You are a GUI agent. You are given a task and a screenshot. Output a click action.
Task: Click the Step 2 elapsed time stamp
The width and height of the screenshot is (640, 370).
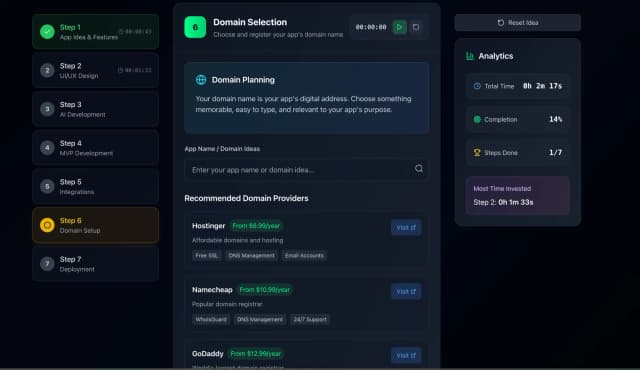pos(135,70)
